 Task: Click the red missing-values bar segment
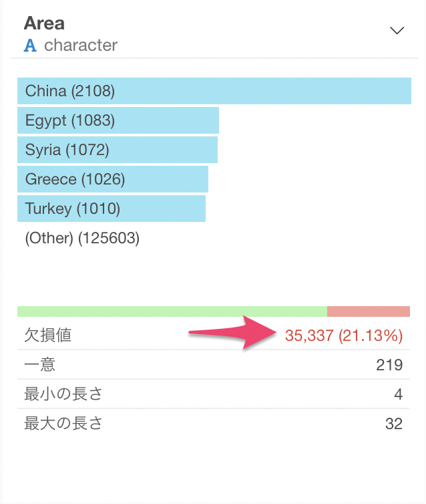(x=369, y=311)
